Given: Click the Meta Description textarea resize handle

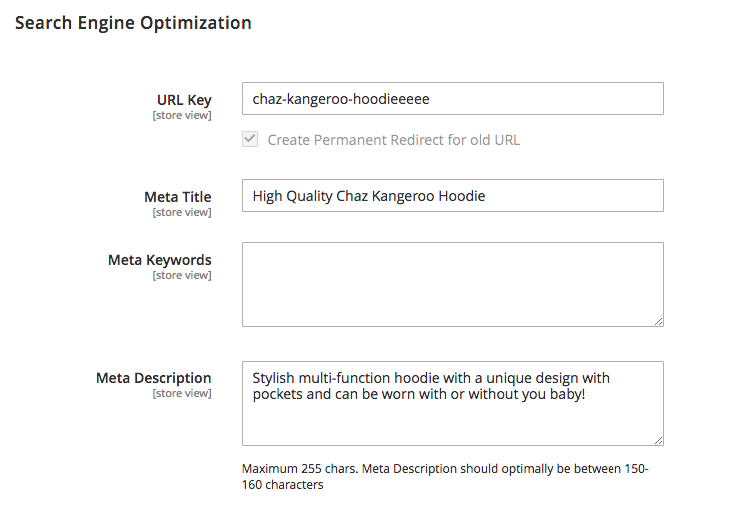Looking at the screenshot, I should tap(658, 440).
